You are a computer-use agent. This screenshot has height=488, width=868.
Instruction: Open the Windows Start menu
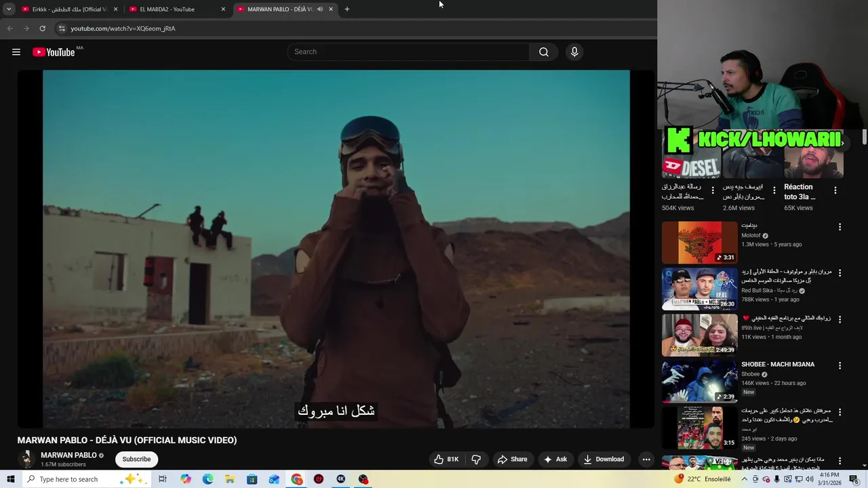tap(10, 479)
